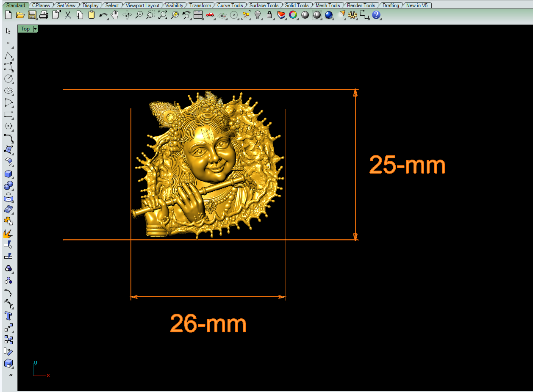Choose the Polyline tool
This screenshot has height=392, width=533.
coord(8,55)
